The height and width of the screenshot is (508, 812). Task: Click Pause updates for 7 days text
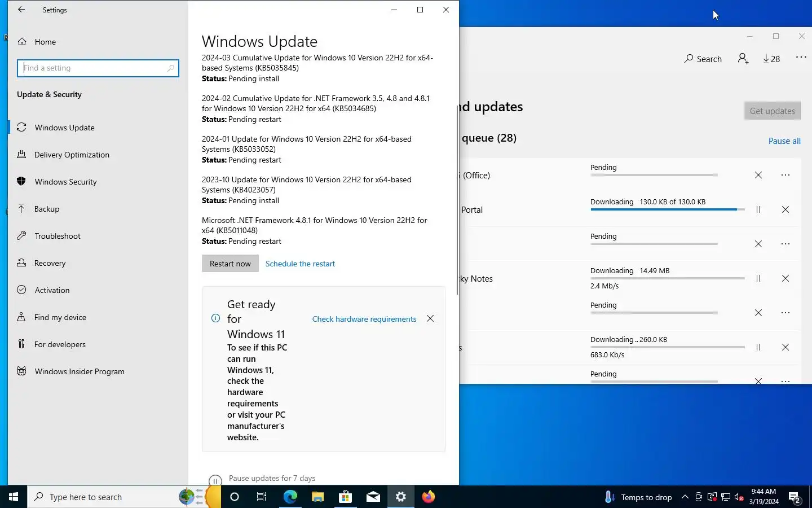click(x=272, y=478)
